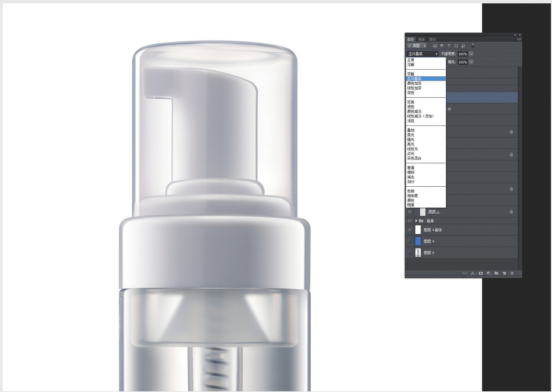Show the hidden 图层 4 layer
The image size is (552, 392).
[x=409, y=241]
